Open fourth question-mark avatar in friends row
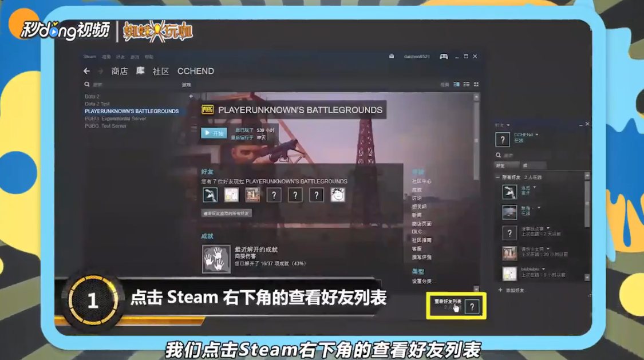The image size is (644, 360). [274, 195]
